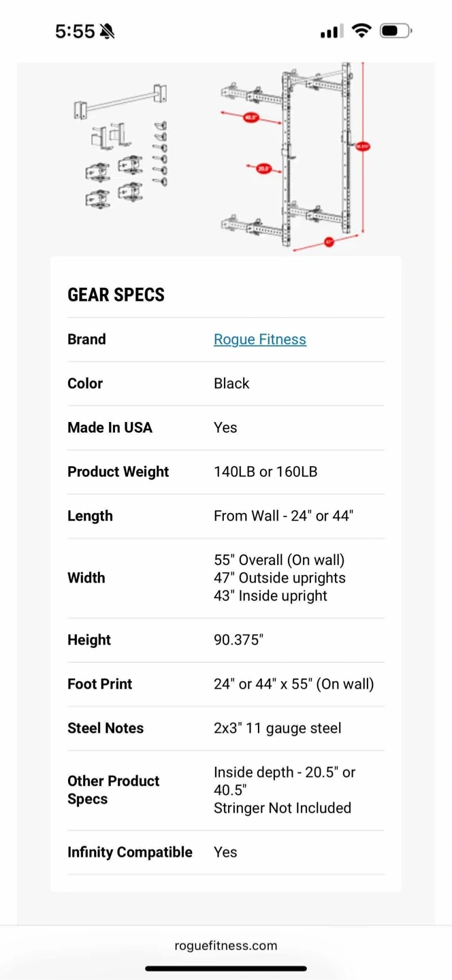Tap the red height marker on diagram
Screen dimensions: 452x980
pyautogui.click(x=362, y=146)
